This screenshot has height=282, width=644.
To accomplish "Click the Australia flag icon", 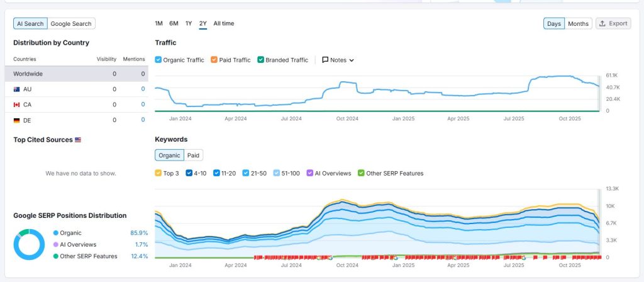I will [x=16, y=89].
